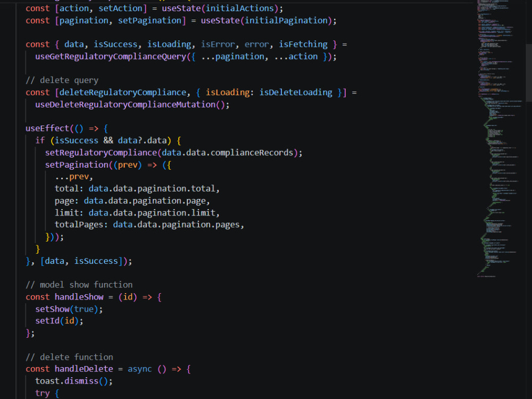Click 'setRegulatoryCompliance' function call
The image size is (532, 399).
click(x=101, y=153)
